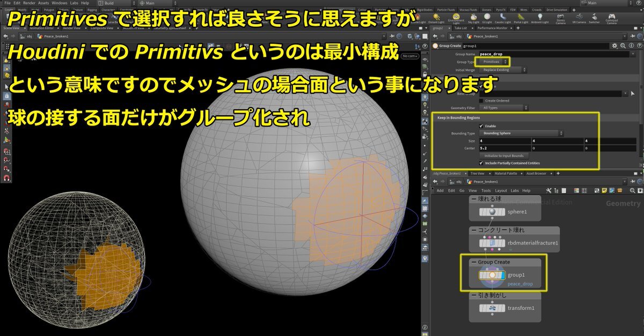
Task: Open the Group Type dropdown
Action: [x=493, y=62]
